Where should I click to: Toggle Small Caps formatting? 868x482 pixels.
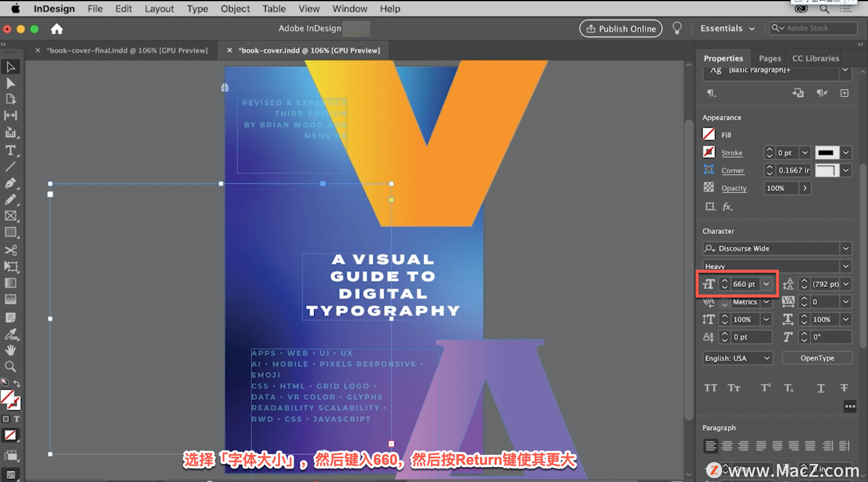pyautogui.click(x=734, y=388)
